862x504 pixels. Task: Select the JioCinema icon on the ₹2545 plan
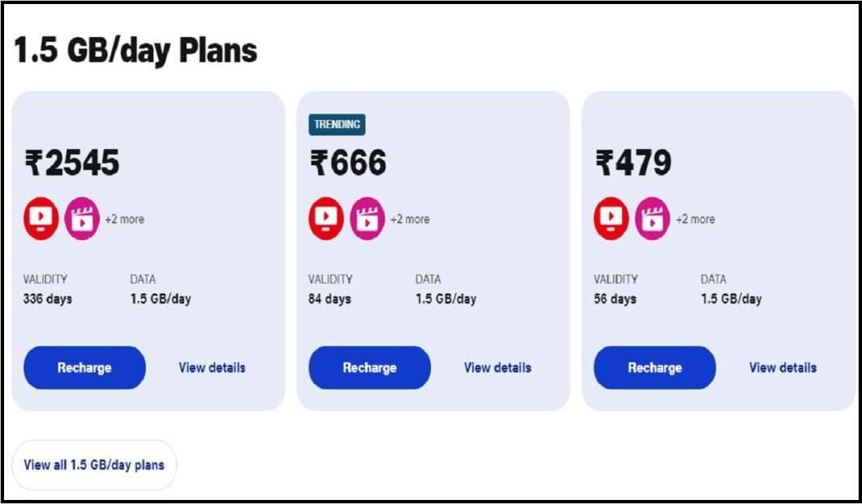[x=80, y=218]
